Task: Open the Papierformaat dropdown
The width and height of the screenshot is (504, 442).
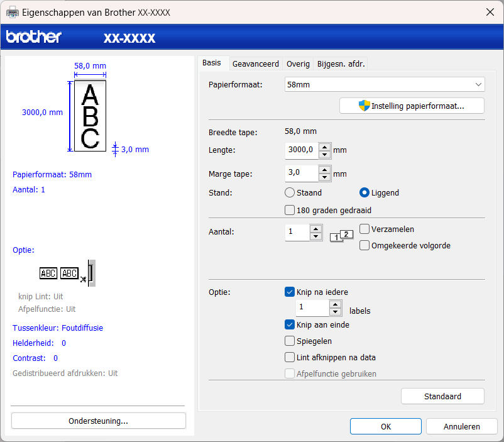Action: [x=385, y=84]
